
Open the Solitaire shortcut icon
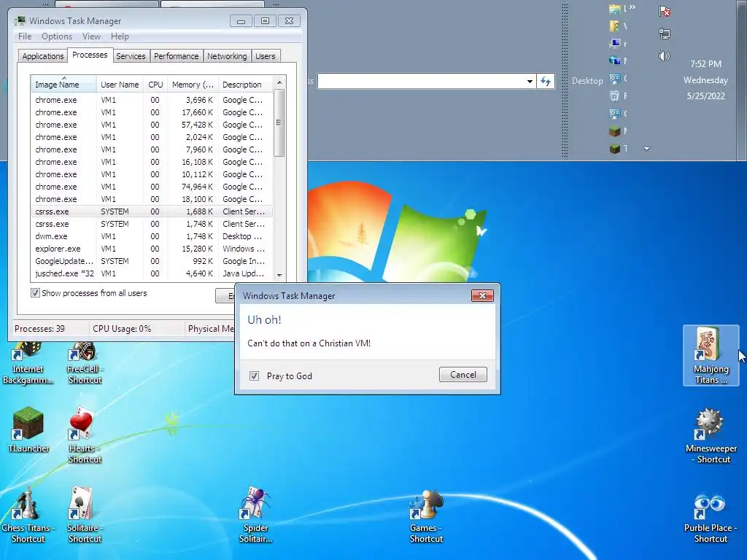point(85,516)
